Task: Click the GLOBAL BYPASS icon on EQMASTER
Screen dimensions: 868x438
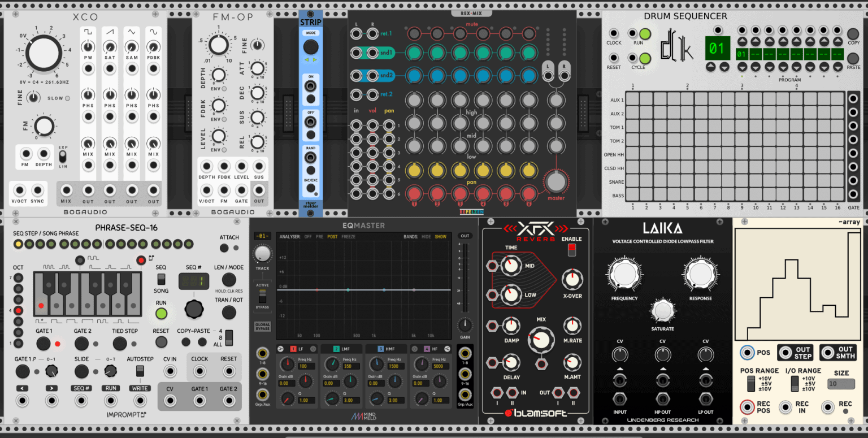Action: tap(262, 326)
